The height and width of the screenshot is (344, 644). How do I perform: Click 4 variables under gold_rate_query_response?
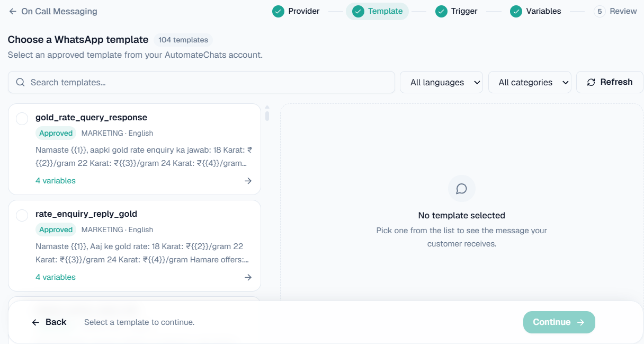(x=56, y=181)
